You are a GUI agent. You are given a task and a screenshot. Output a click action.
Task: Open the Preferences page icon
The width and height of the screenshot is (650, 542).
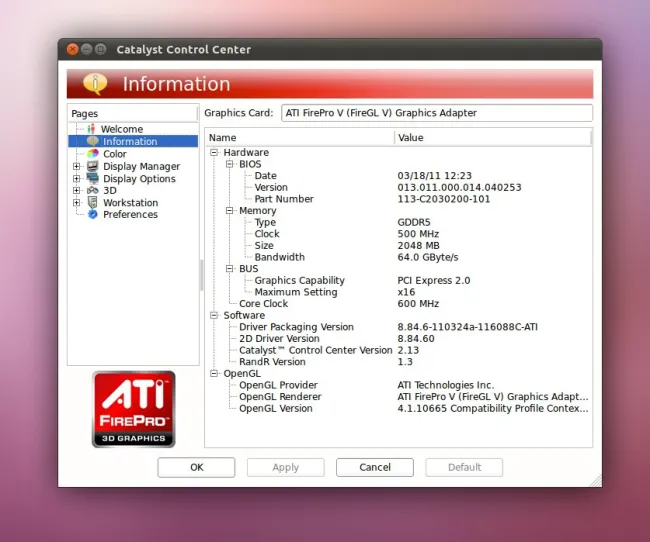(x=93, y=214)
